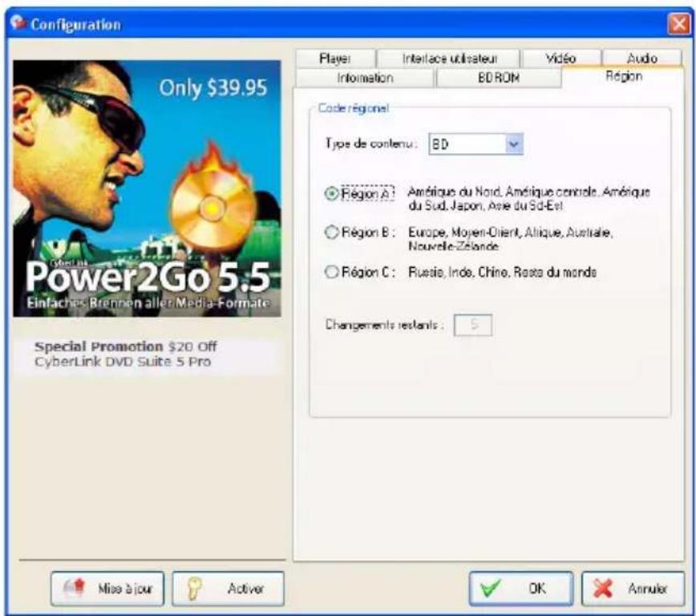The image size is (696, 616).
Task: Click the green checkmark icon on OK
Action: coord(490,589)
